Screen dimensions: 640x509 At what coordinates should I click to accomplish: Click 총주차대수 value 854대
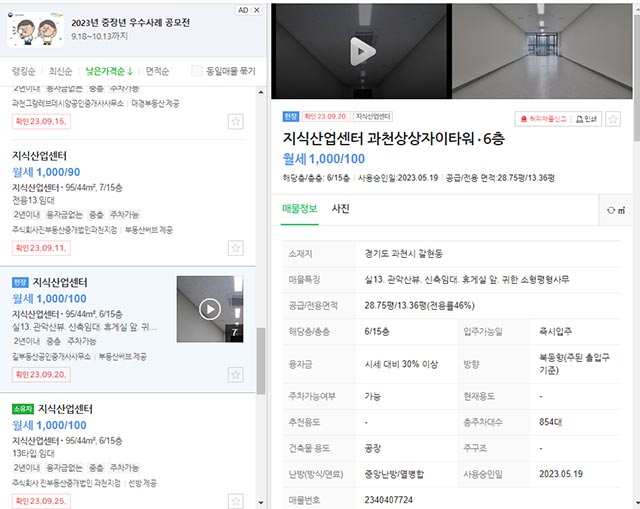tap(550, 422)
